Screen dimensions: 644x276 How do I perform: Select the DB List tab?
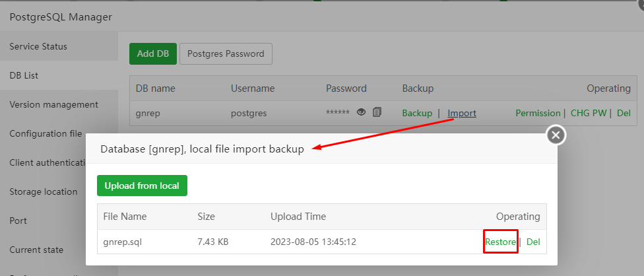tap(24, 75)
